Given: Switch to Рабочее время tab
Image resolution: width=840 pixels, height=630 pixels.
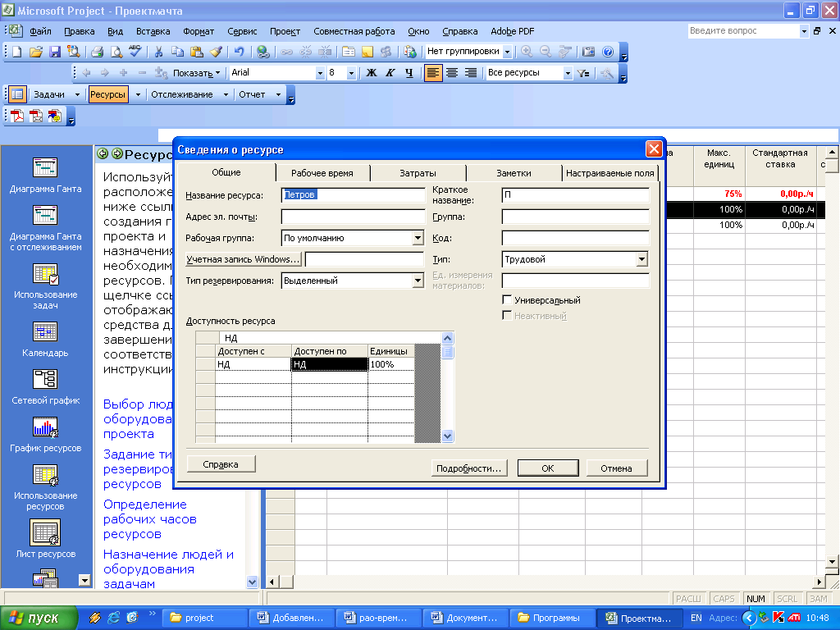Looking at the screenshot, I should [322, 173].
